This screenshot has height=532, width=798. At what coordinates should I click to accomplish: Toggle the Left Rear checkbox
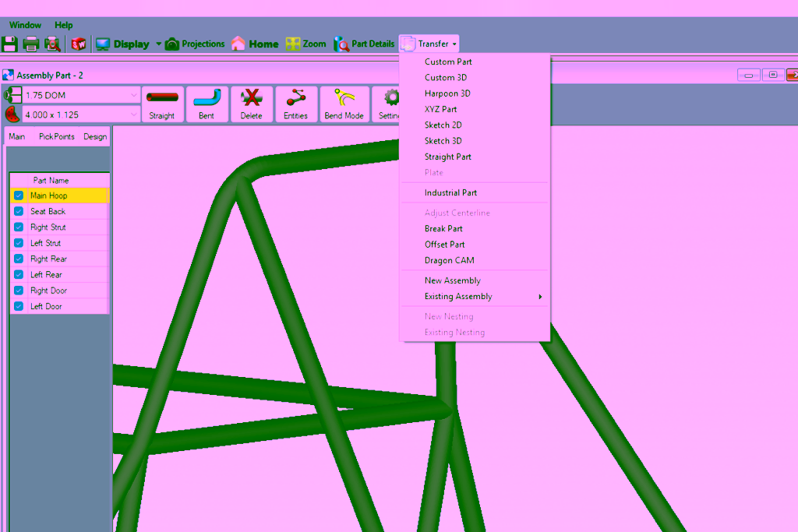click(x=19, y=275)
